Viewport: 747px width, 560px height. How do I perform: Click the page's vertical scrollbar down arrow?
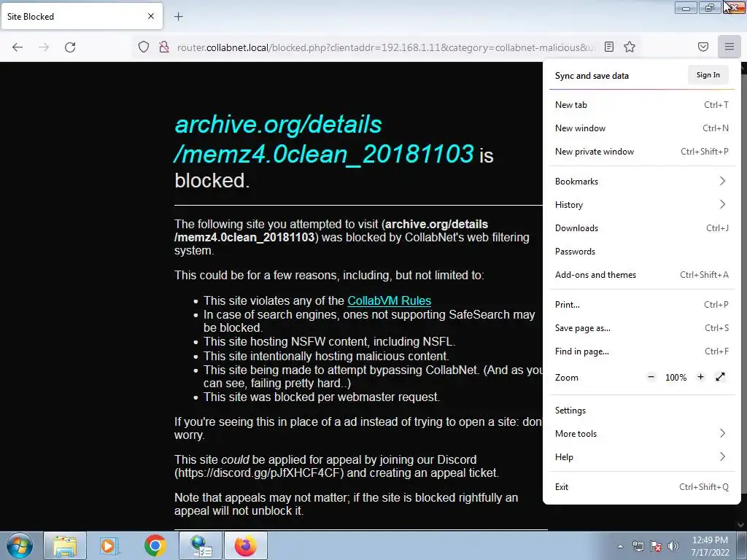pyautogui.click(x=740, y=525)
